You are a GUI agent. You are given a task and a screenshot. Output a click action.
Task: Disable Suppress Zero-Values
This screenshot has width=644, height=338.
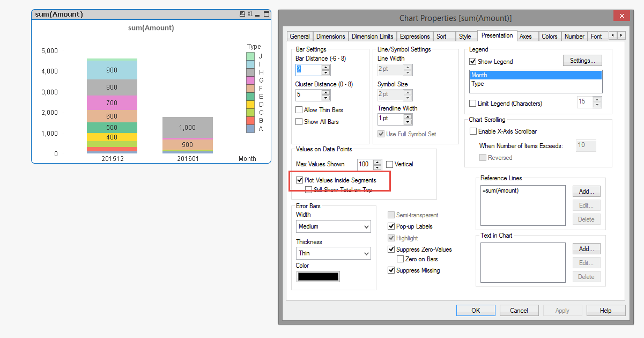click(391, 249)
